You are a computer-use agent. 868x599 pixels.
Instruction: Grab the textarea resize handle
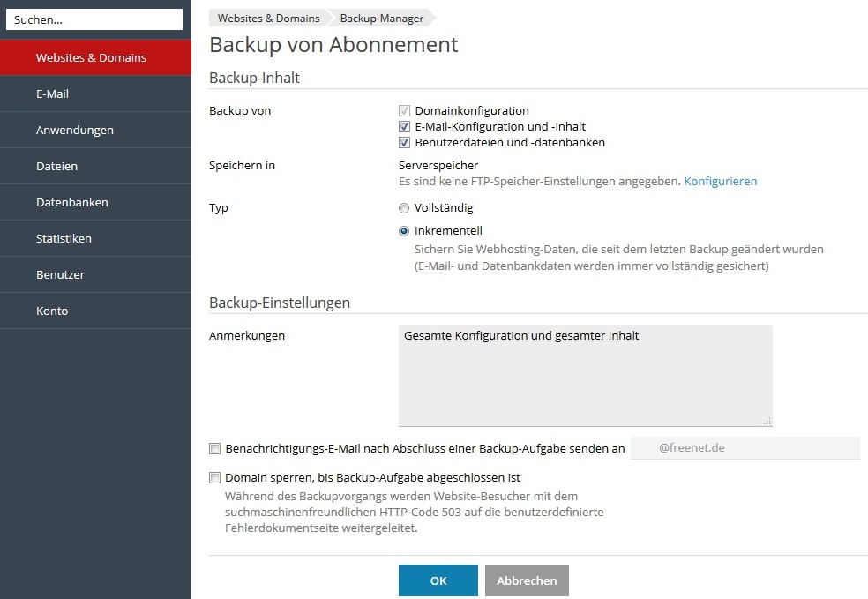tap(767, 422)
